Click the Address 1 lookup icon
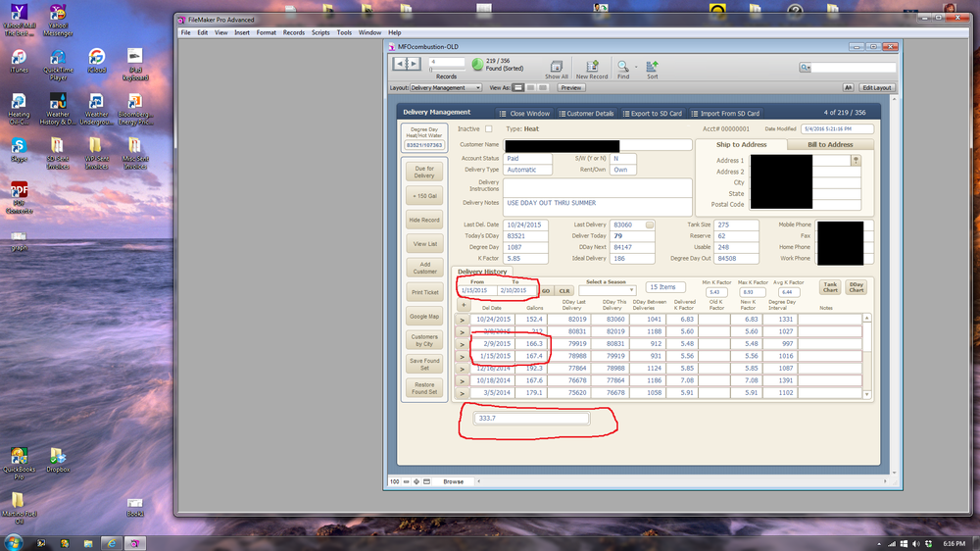Viewport: 980px width, 551px height. 856,160
